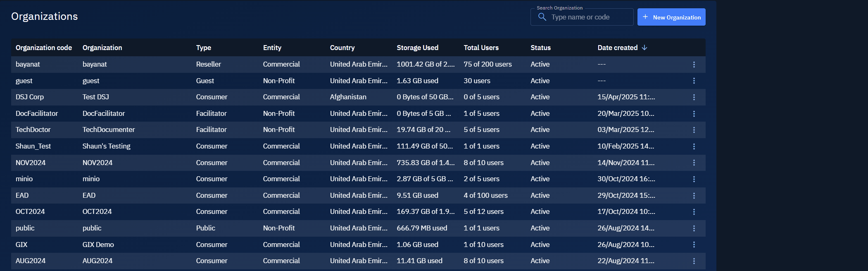The height and width of the screenshot is (271, 868).
Task: Open the three-dot menu for Shaun_Test
Action: coord(694,146)
